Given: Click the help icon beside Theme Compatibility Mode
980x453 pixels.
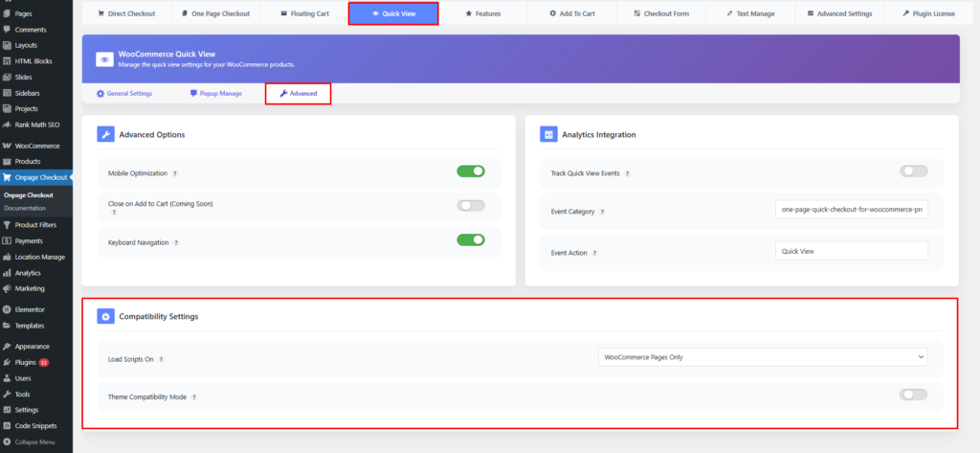Looking at the screenshot, I should pyautogui.click(x=194, y=396).
